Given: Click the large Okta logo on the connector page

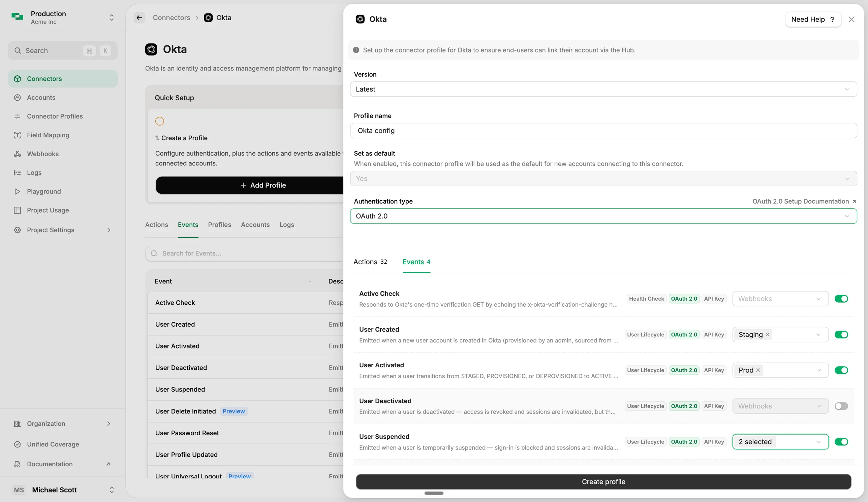Looking at the screenshot, I should point(151,49).
